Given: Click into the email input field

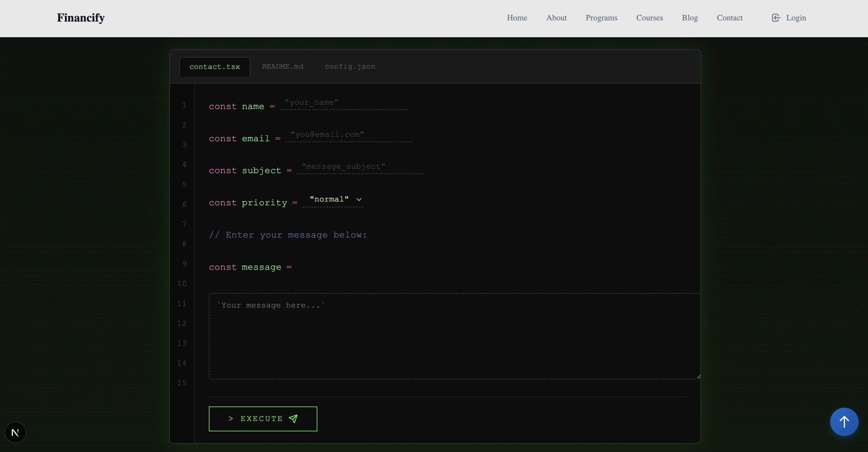Looking at the screenshot, I should pos(349,135).
